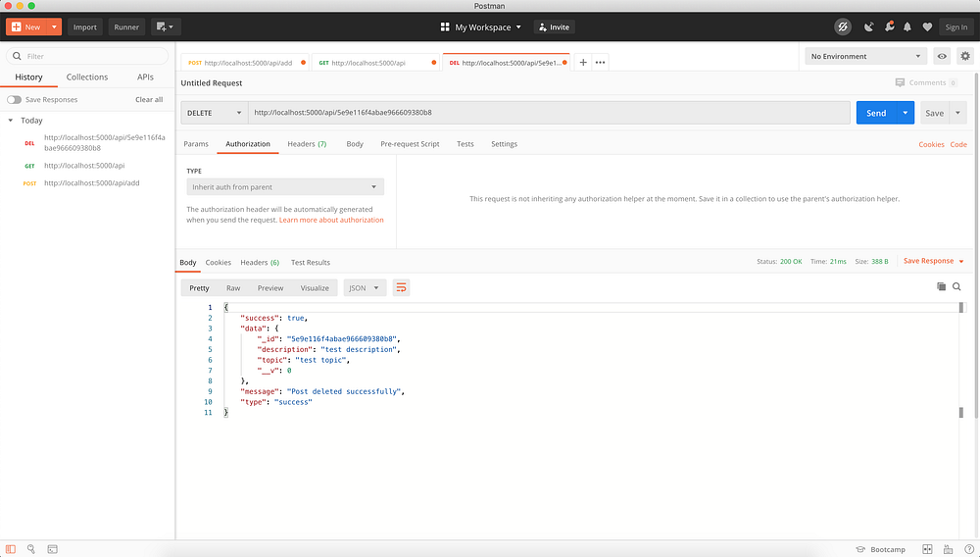980x557 pixels.
Task: Open the Postman console icon in status bar
Action: (x=53, y=549)
